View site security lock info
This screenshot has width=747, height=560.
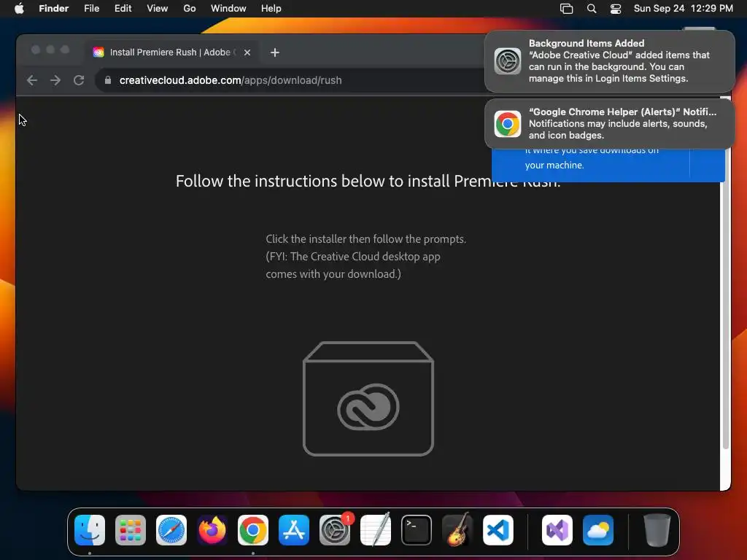coord(108,80)
